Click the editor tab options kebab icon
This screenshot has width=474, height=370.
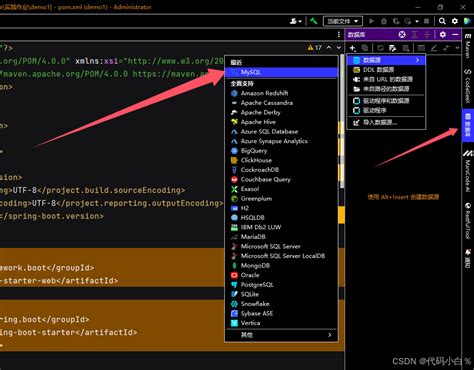[x=339, y=34]
